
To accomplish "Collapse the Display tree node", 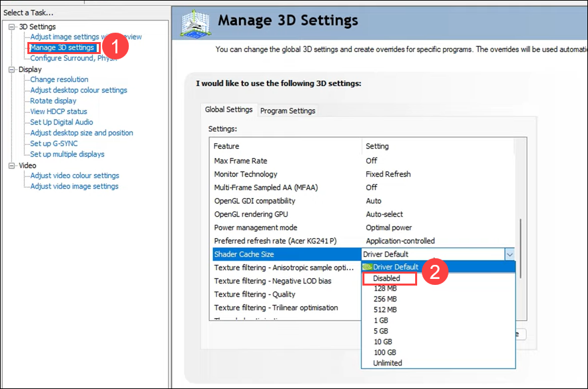I will point(11,69).
